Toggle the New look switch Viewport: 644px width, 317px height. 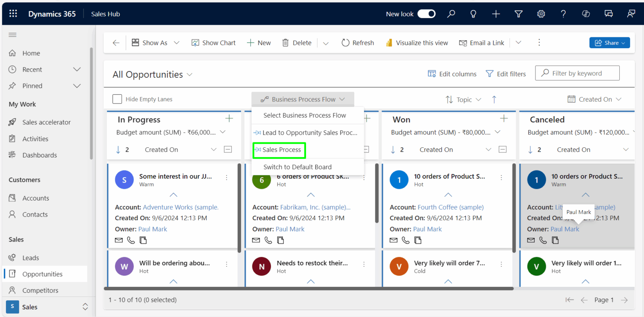[x=426, y=14]
